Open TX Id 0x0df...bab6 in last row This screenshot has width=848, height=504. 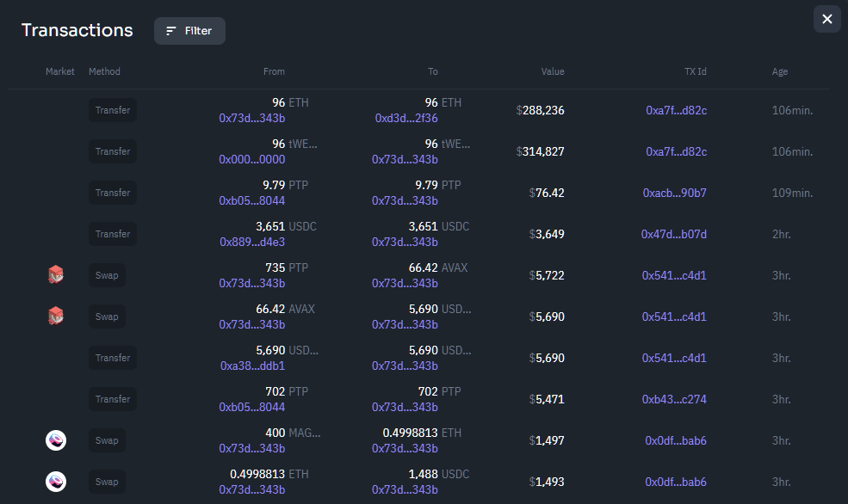(x=676, y=482)
